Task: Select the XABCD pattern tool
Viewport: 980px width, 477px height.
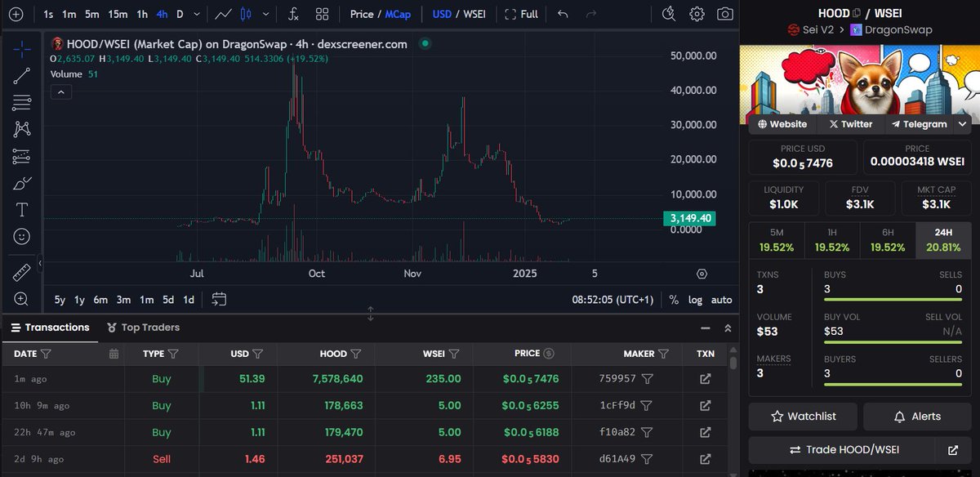Action: click(21, 129)
